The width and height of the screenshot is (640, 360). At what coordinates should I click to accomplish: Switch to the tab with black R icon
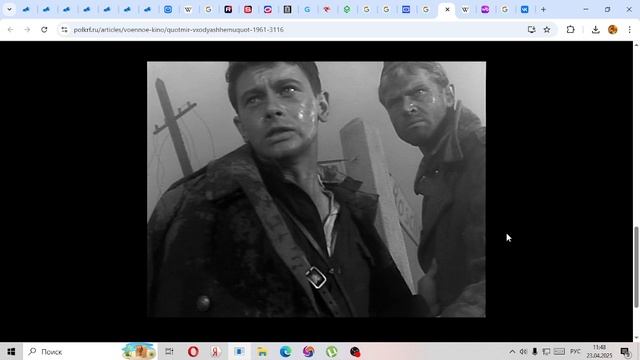[x=228, y=9]
